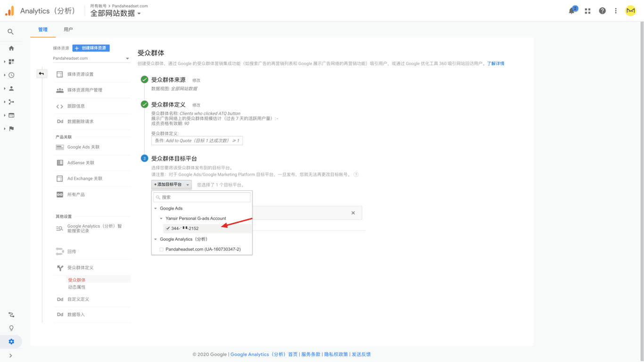Expand the 全部网站数据 view selector

116,14
